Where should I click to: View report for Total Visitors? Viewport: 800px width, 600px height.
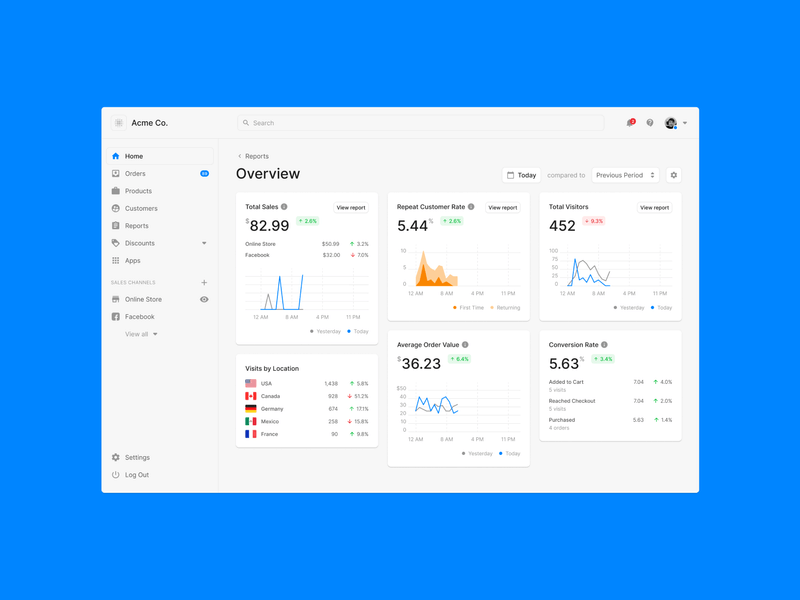tap(654, 207)
